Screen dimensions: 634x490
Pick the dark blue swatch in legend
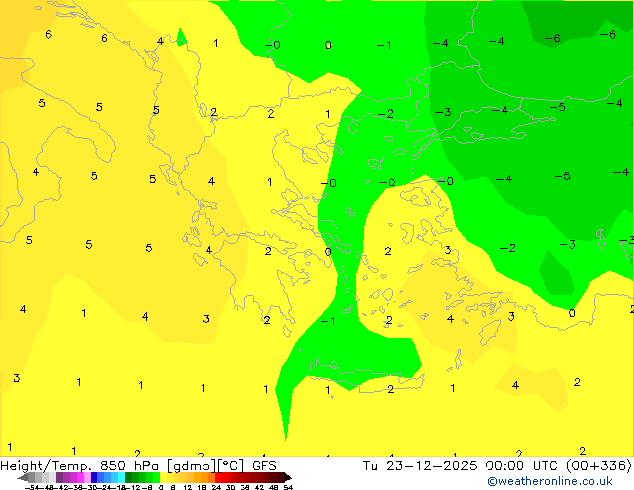coord(94,477)
